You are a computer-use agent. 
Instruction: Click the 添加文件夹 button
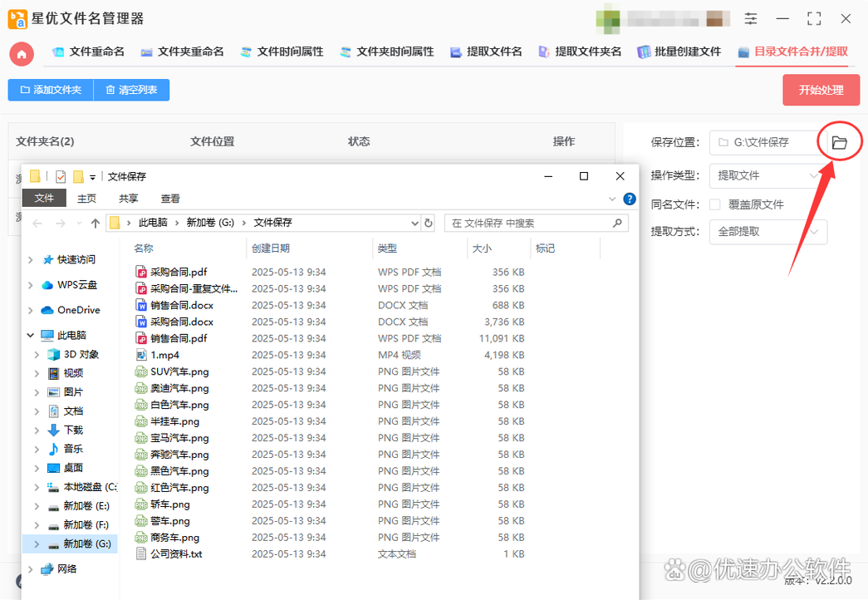click(51, 90)
